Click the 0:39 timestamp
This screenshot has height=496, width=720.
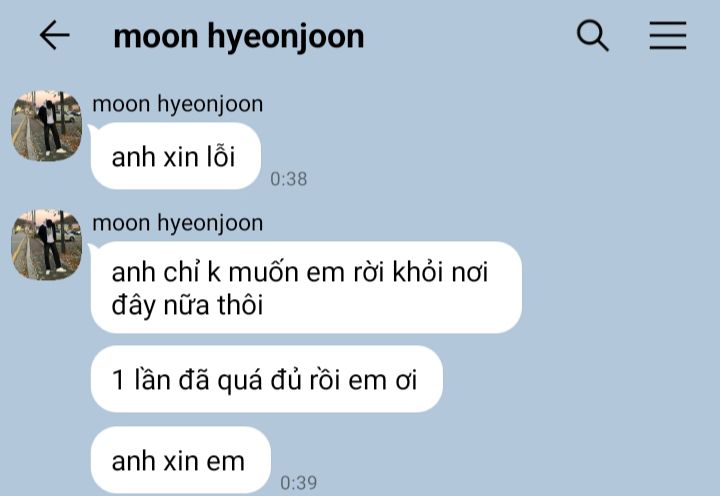coord(298,483)
